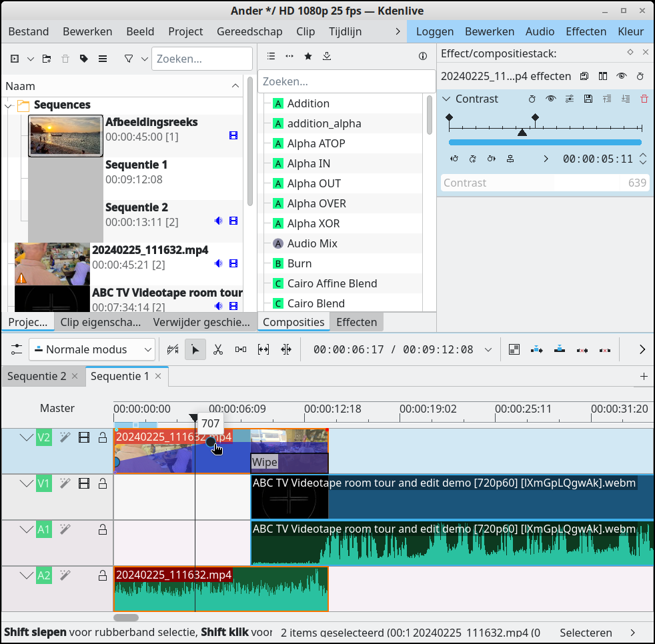
Task: Click the timeline horizontal scrollbar handle
Action: tap(126, 617)
